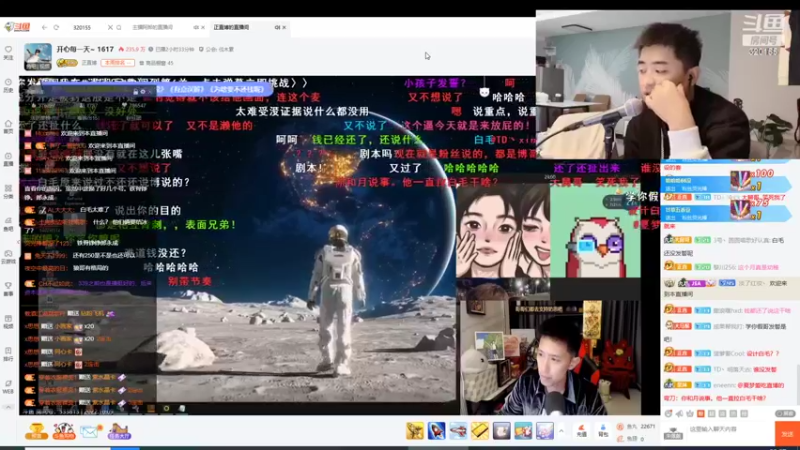
Task: Send the airplane gift
Action: tap(458, 431)
